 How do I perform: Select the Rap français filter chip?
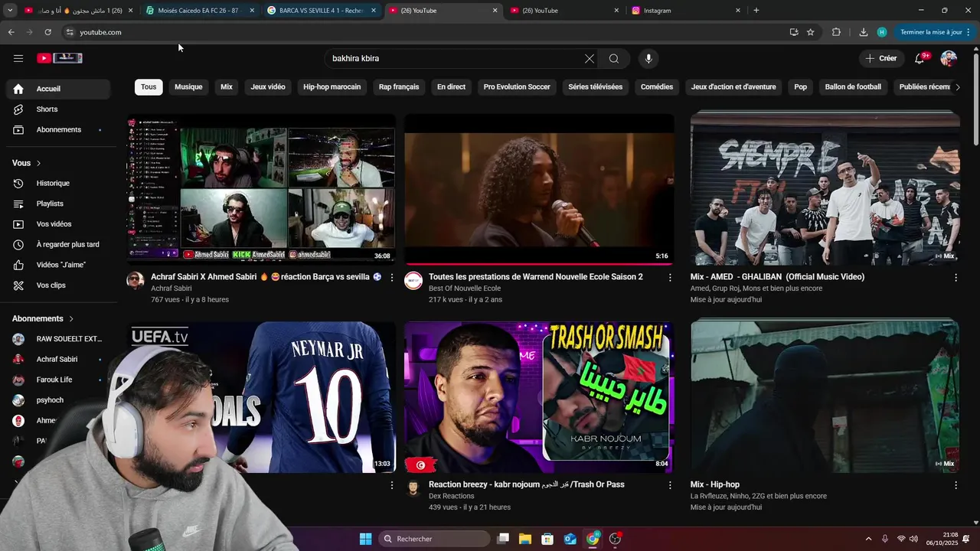[399, 87]
